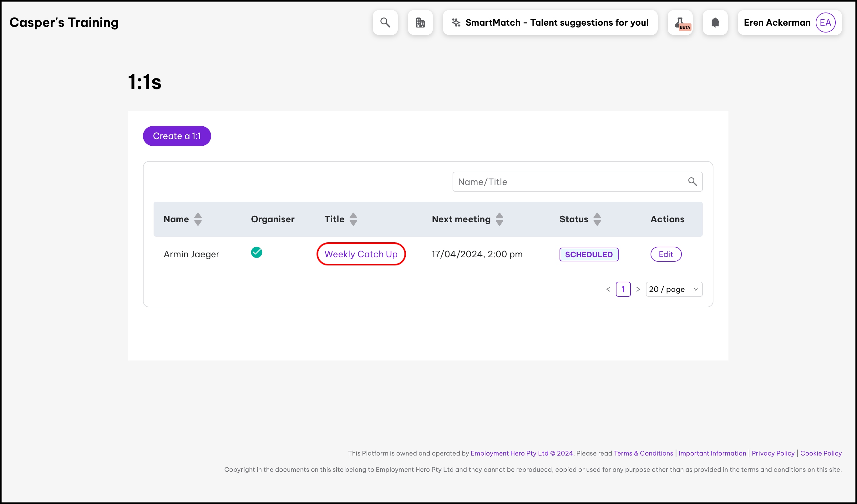Click search icon in Name/Title field

point(692,181)
